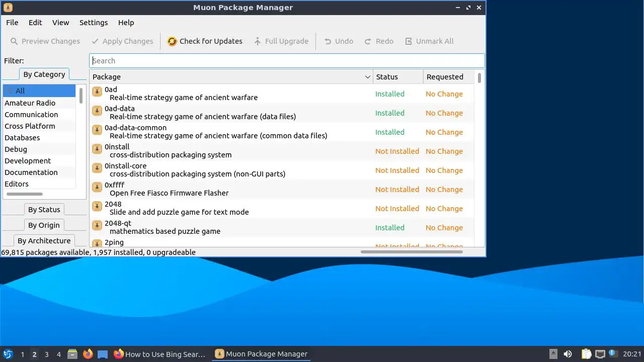Click the package icon next to 0install
644x362 pixels.
97,149
